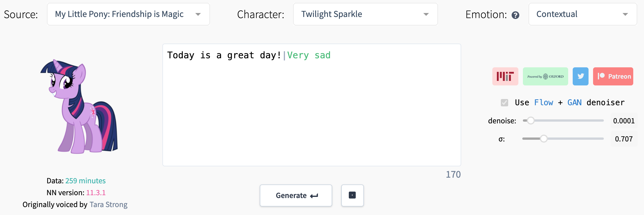Open the Powered by Oxford badge
This screenshot has width=644, height=215.
[x=545, y=76]
